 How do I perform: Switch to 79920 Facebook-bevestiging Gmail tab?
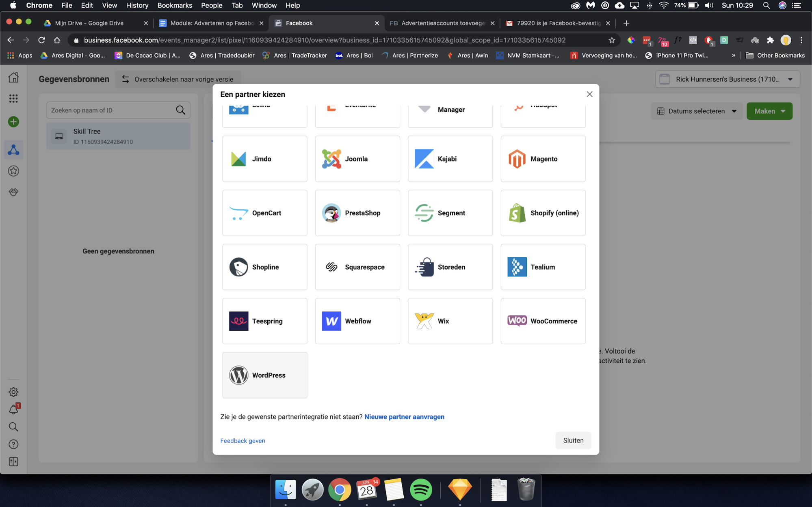[558, 23]
